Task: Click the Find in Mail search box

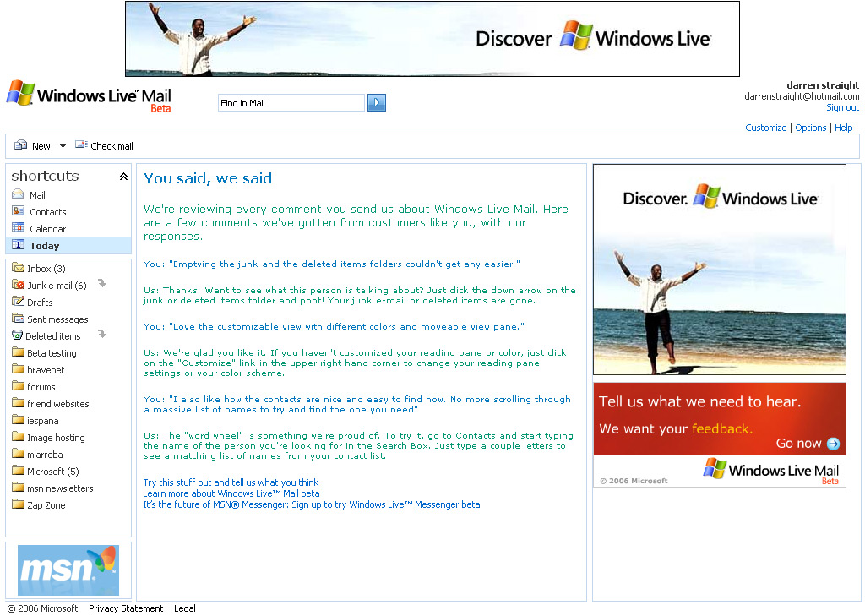Action: point(291,103)
